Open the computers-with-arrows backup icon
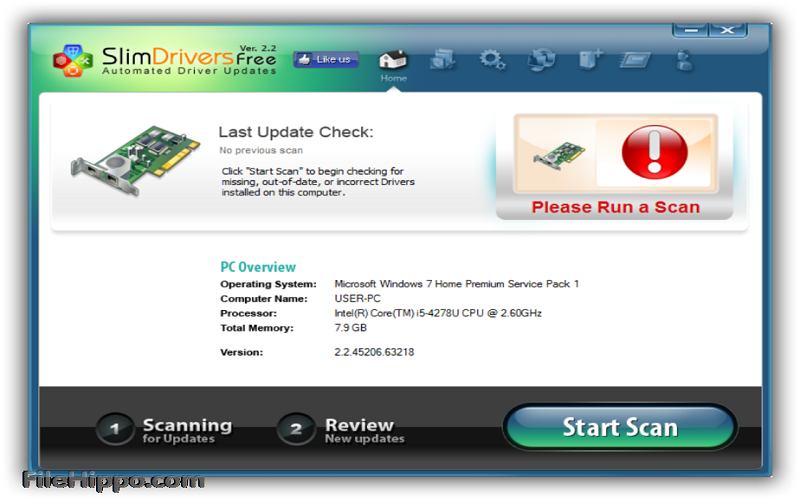This screenshot has height=500, width=800. (541, 59)
